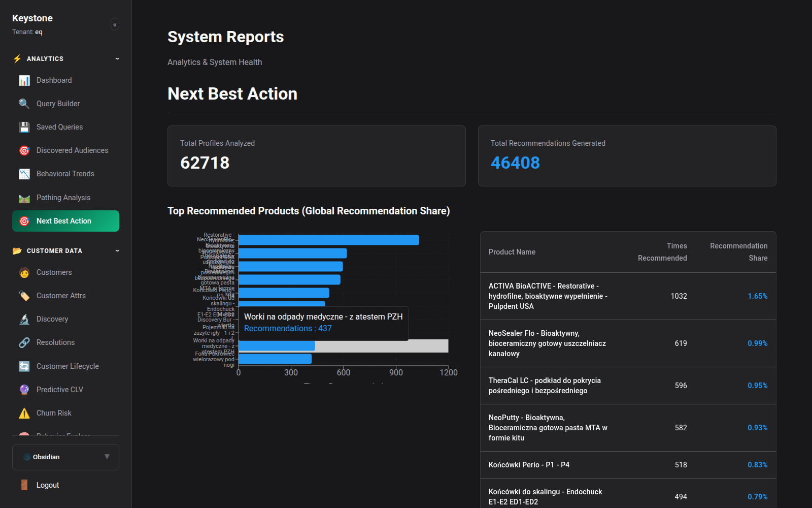Click the Query Builder magnifier icon
Screen dimensions: 812x508
click(24, 104)
